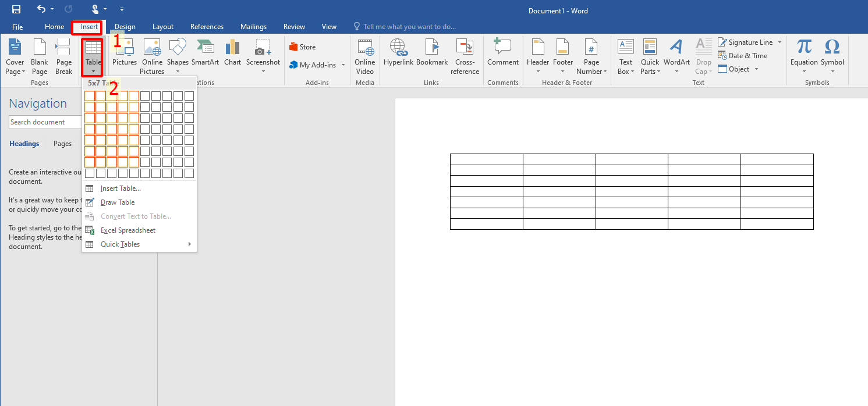Click the Undo arrow icon

[41, 9]
